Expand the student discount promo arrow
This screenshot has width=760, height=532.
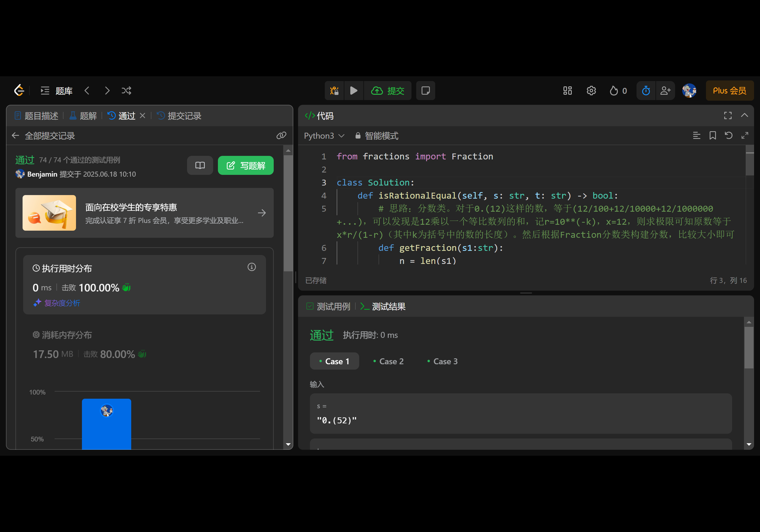[x=262, y=213]
